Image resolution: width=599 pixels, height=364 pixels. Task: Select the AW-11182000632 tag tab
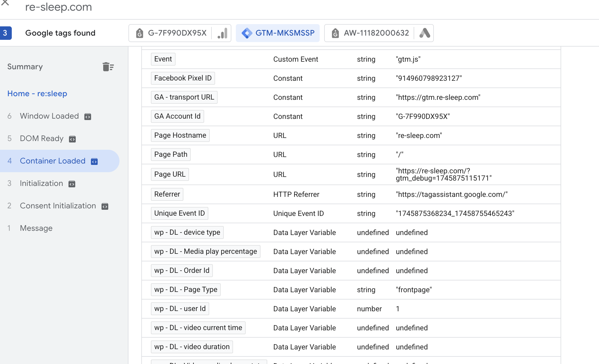[379, 33]
